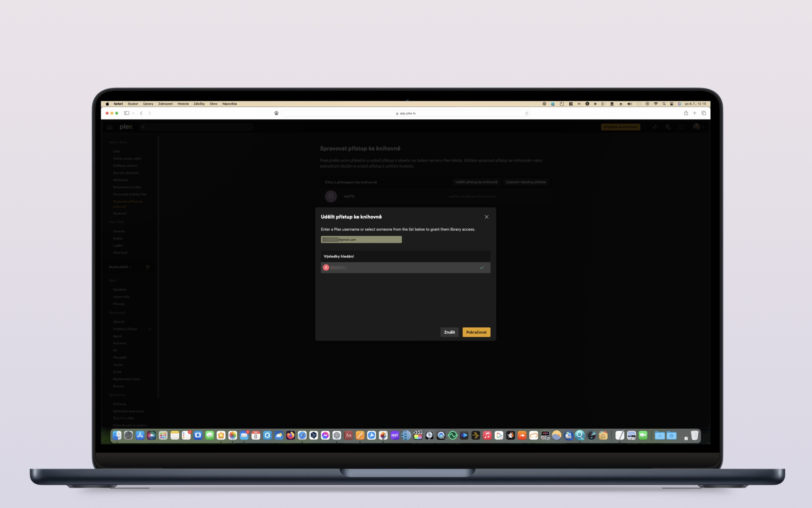The image size is (812, 508).
Task: Reload the page with the refresh icon
Action: [527, 113]
